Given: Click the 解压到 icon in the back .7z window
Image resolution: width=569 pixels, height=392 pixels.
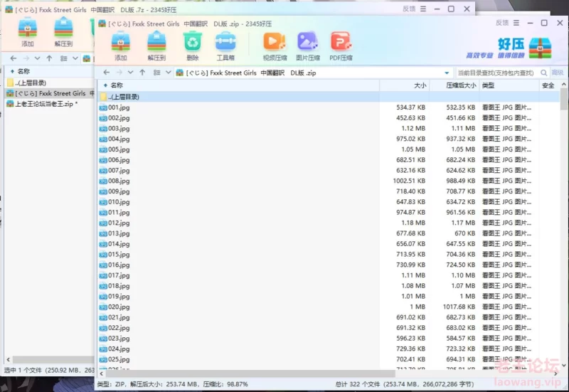Looking at the screenshot, I should (x=63, y=27).
